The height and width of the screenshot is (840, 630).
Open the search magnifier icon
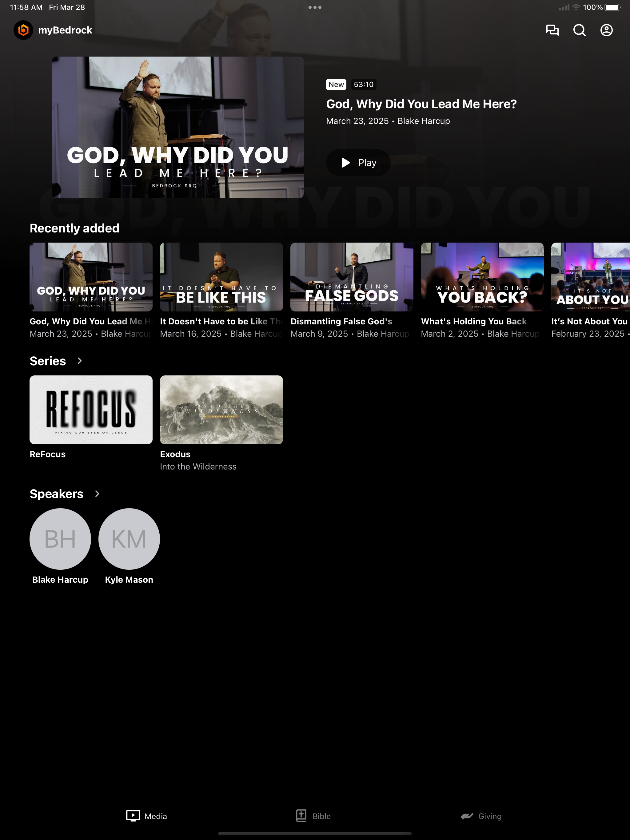point(579,30)
